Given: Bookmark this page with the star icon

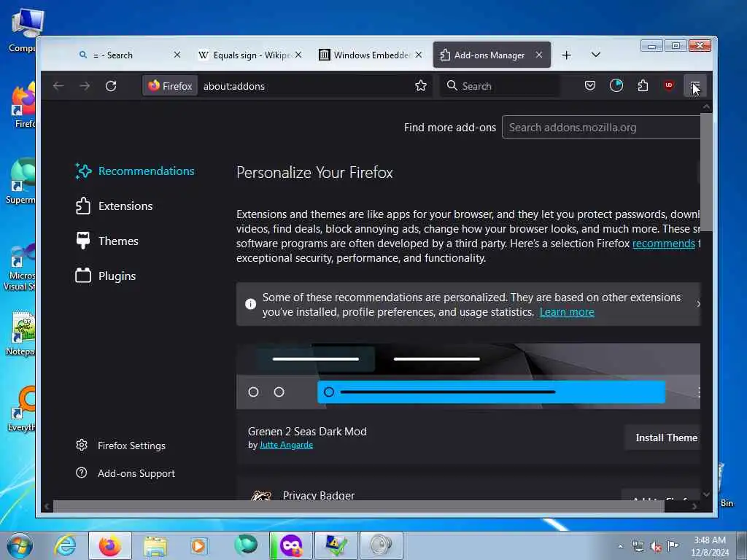Looking at the screenshot, I should pos(421,86).
